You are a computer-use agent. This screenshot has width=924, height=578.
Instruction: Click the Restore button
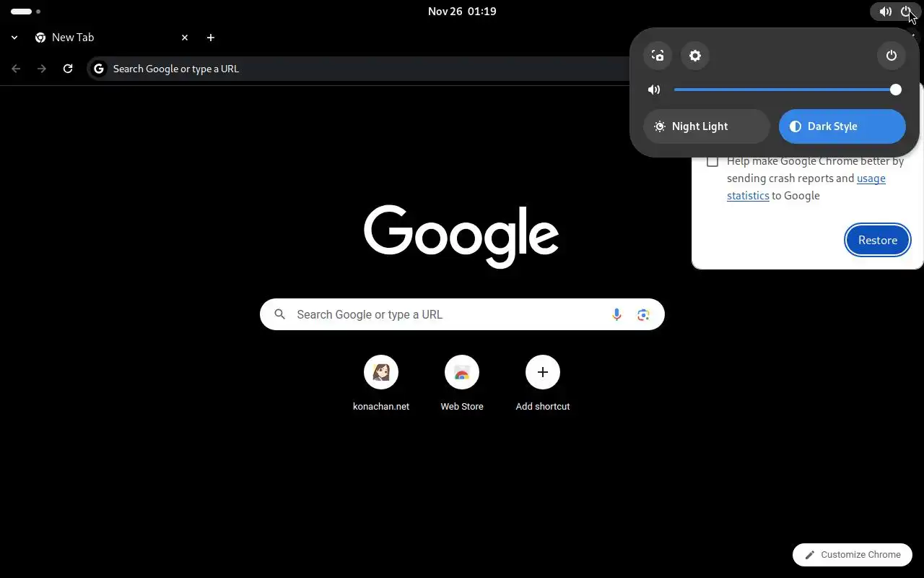[x=878, y=240]
